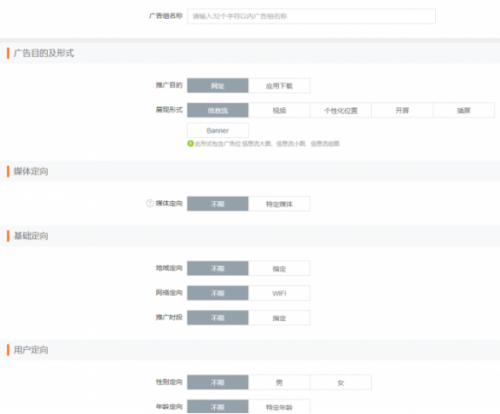The width and height of the screenshot is (500, 414).
Task: Pick the Banner display format
Action: (218, 130)
